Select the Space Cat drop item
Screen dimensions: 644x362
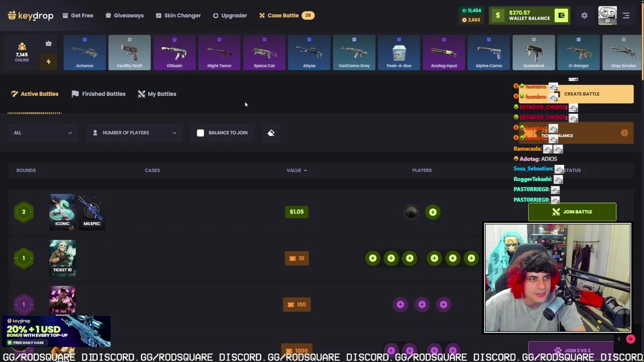click(x=264, y=52)
